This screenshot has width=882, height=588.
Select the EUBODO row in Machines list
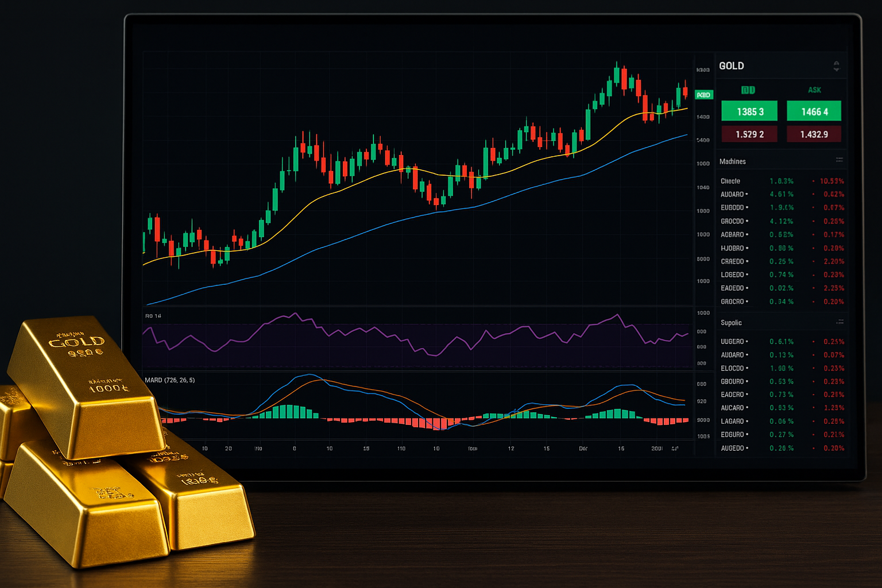733,208
